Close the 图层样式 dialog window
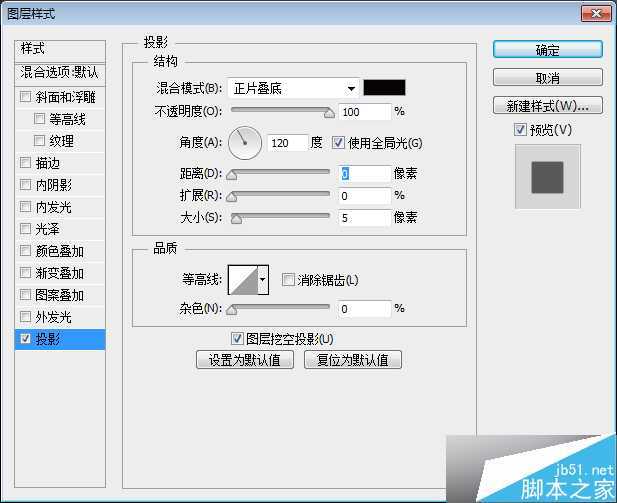Screen dimensions: 617x503 596,14
